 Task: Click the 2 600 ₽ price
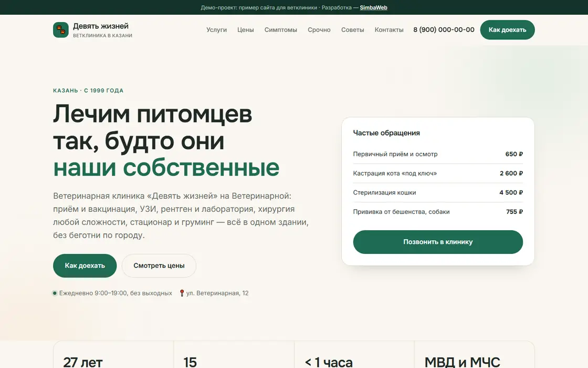(x=511, y=173)
